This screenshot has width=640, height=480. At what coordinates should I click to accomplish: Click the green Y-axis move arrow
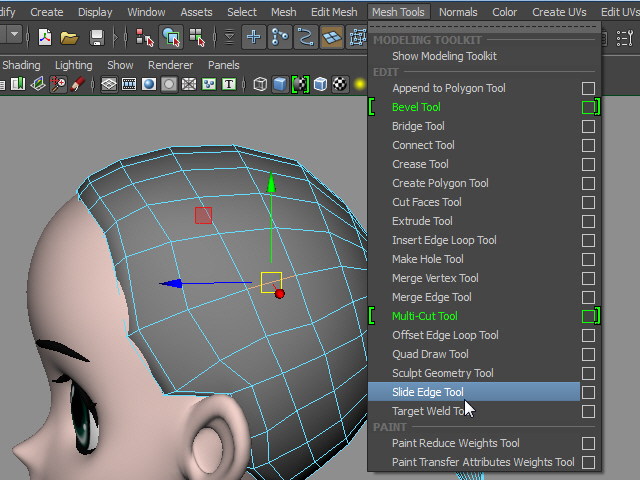(x=271, y=183)
